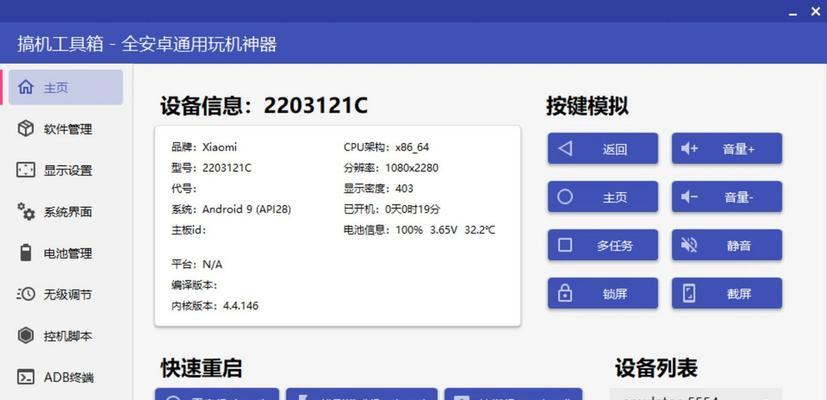
Task: Click the 无级调节 sidebar icon
Action: point(26,294)
